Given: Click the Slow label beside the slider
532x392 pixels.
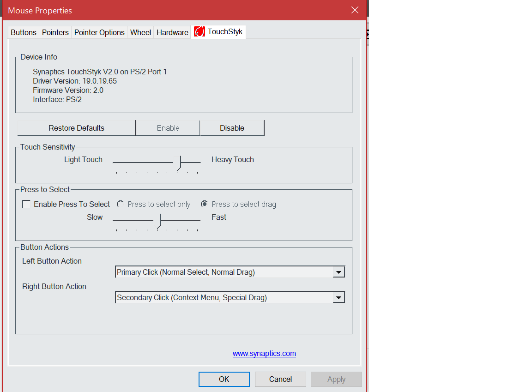Looking at the screenshot, I should tap(95, 217).
